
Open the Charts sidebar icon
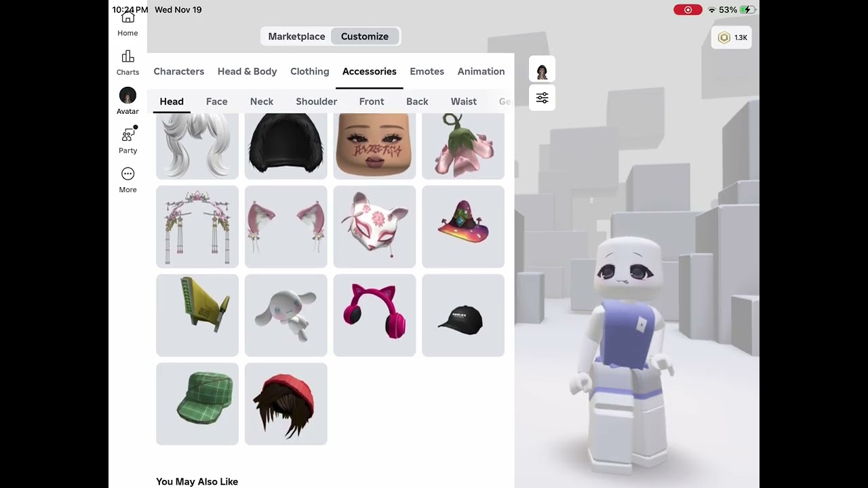pyautogui.click(x=127, y=62)
